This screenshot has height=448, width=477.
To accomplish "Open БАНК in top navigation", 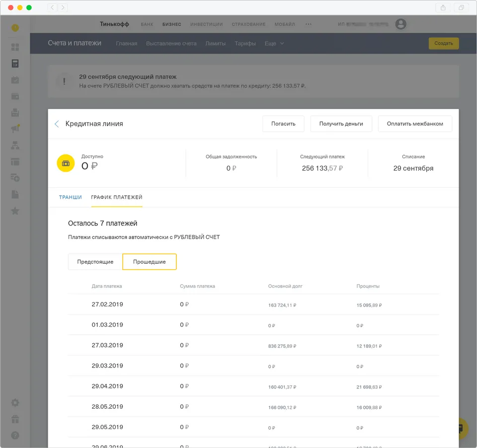I will click(147, 24).
